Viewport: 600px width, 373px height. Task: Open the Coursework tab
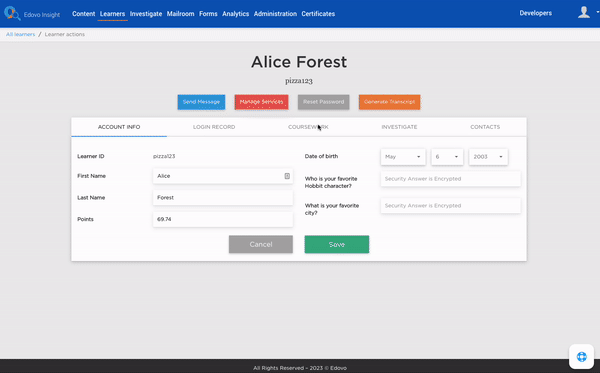[308, 127]
